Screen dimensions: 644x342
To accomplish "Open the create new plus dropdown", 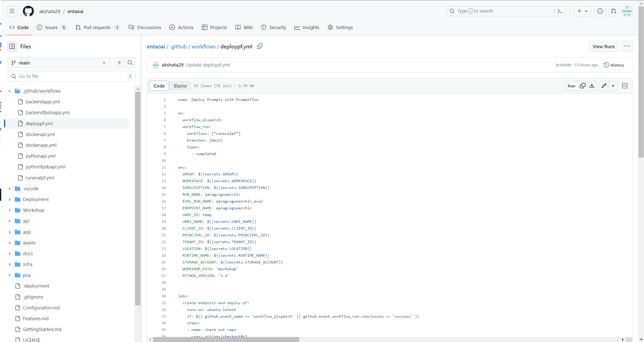I will point(582,11).
